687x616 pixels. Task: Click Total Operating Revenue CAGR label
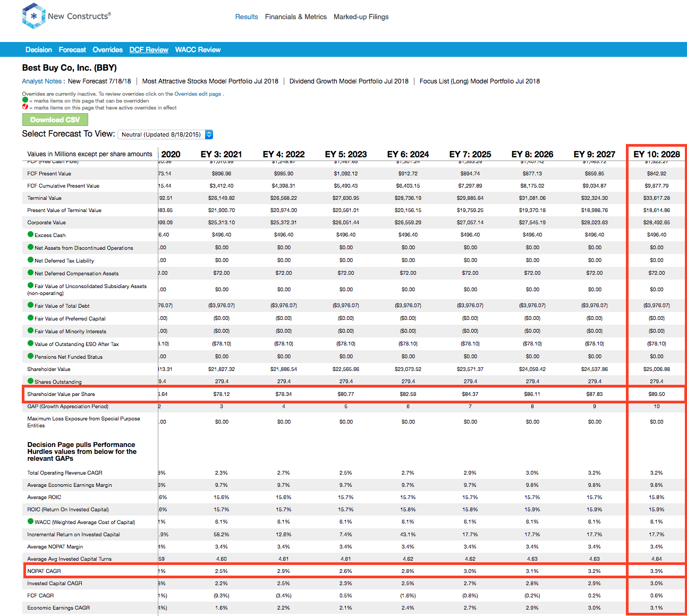point(65,472)
